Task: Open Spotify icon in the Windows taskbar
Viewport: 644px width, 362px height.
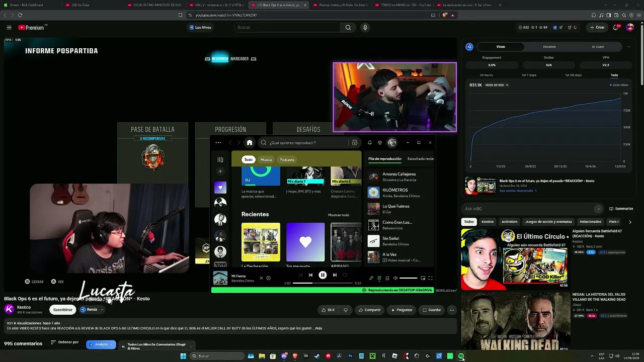Action: tap(461, 356)
